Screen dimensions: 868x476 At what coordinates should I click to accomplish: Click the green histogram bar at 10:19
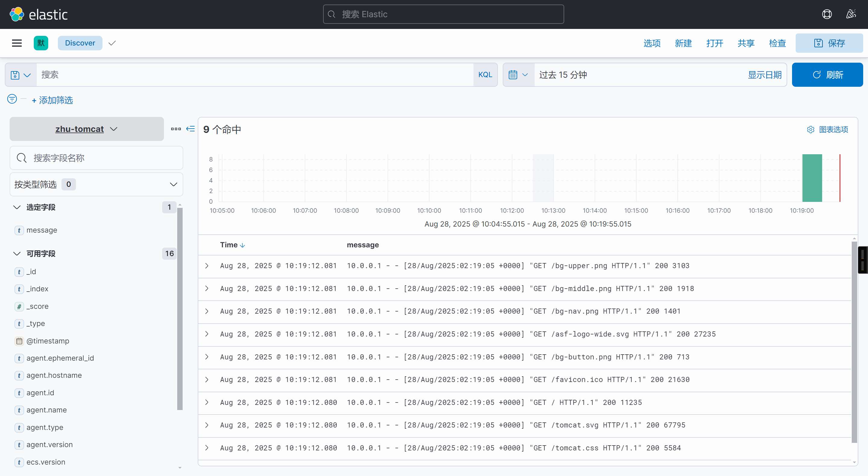pyautogui.click(x=812, y=178)
